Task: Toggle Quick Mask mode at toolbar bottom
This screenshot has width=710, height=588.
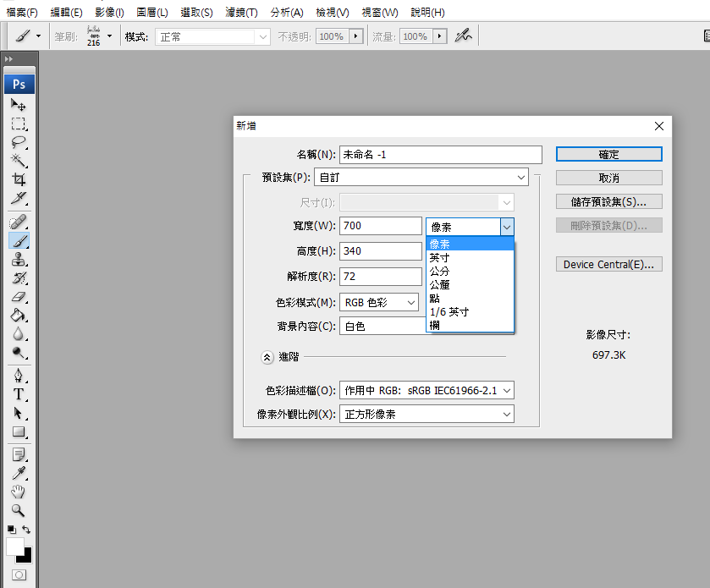Action: (x=19, y=574)
